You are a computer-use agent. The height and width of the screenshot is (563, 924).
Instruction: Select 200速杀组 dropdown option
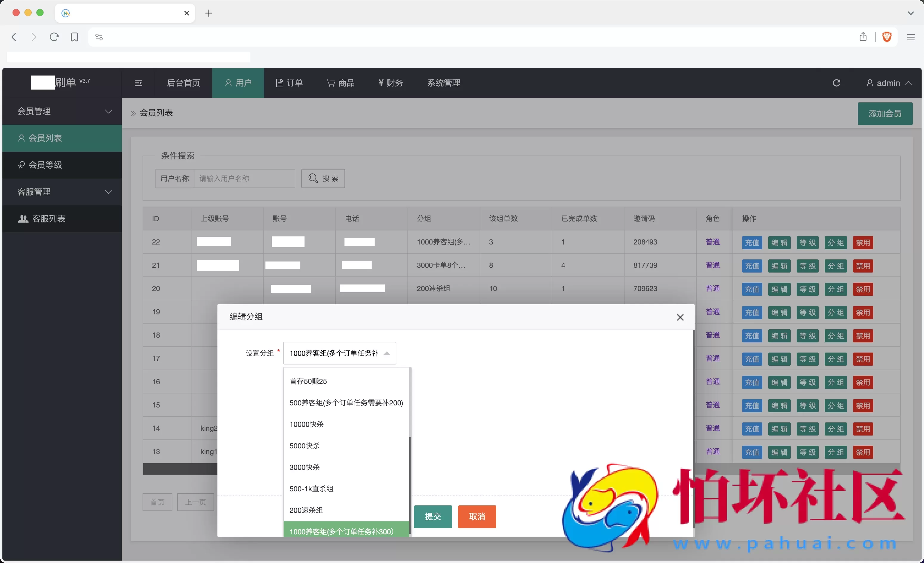pyautogui.click(x=346, y=510)
